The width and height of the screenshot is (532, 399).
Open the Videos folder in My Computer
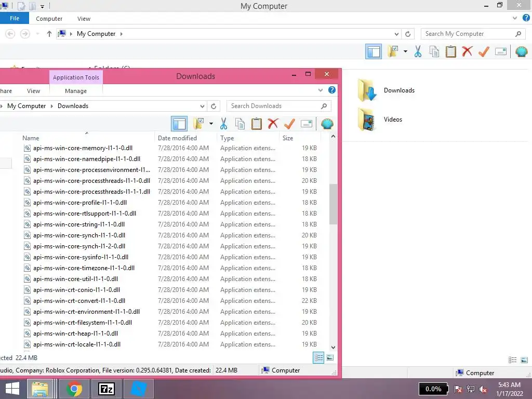[380, 119]
